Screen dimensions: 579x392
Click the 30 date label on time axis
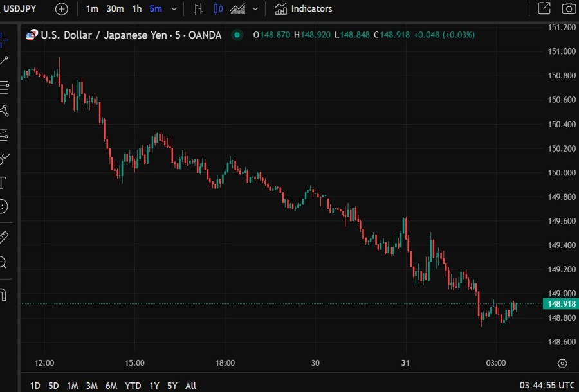(x=315, y=363)
